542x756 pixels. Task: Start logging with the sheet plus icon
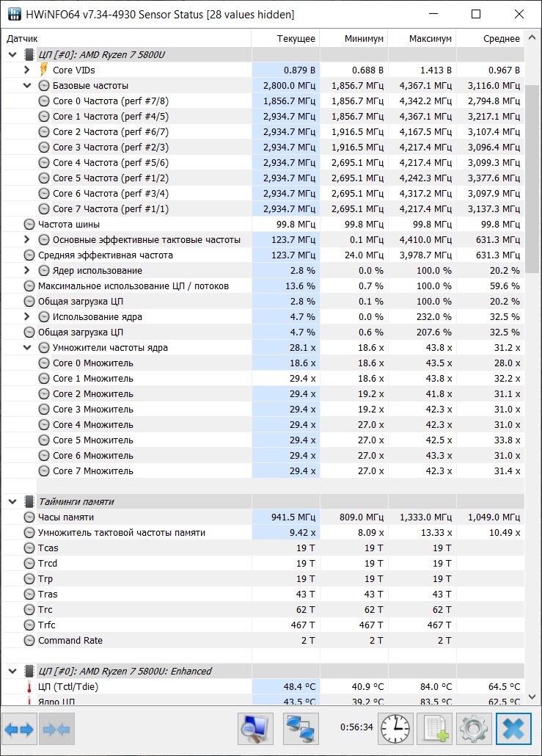tap(435, 729)
